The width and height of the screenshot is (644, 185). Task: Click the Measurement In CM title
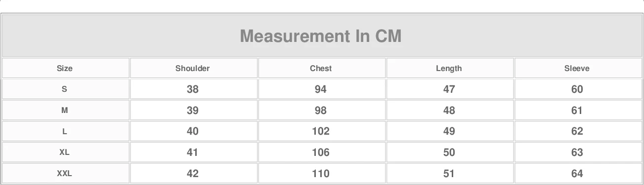pos(321,36)
